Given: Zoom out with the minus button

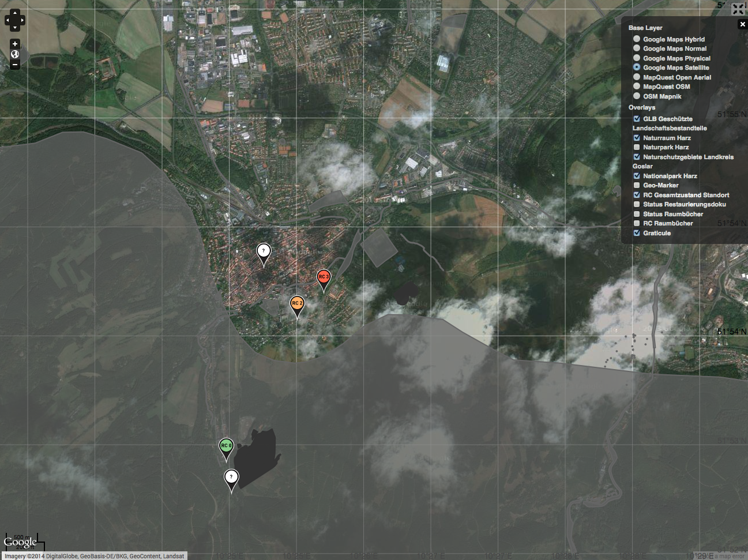Looking at the screenshot, I should click(15, 65).
